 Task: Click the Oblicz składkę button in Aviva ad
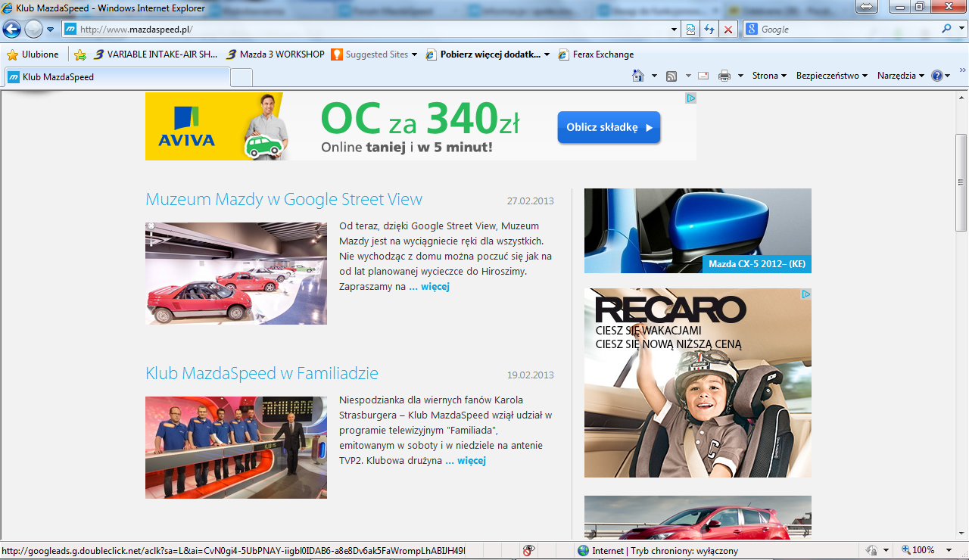609,127
